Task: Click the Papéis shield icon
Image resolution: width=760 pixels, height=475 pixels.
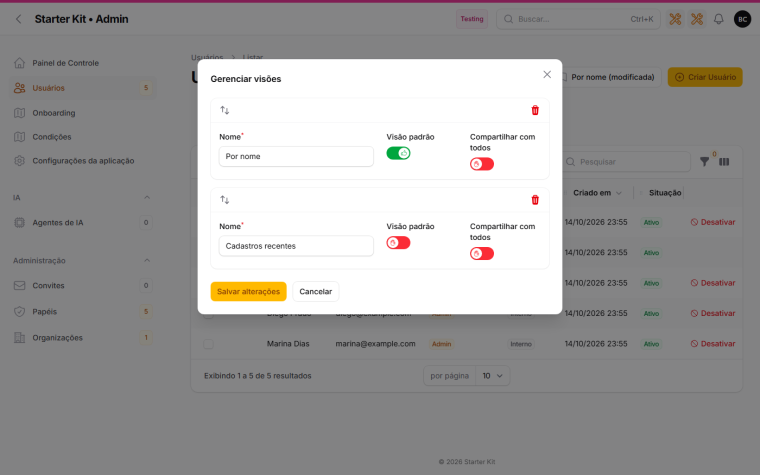Action: [x=19, y=312]
